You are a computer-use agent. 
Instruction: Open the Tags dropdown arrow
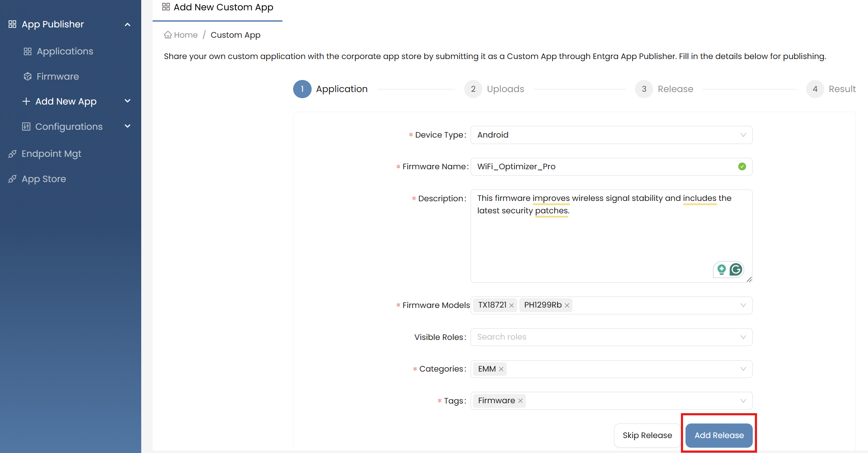(x=743, y=401)
